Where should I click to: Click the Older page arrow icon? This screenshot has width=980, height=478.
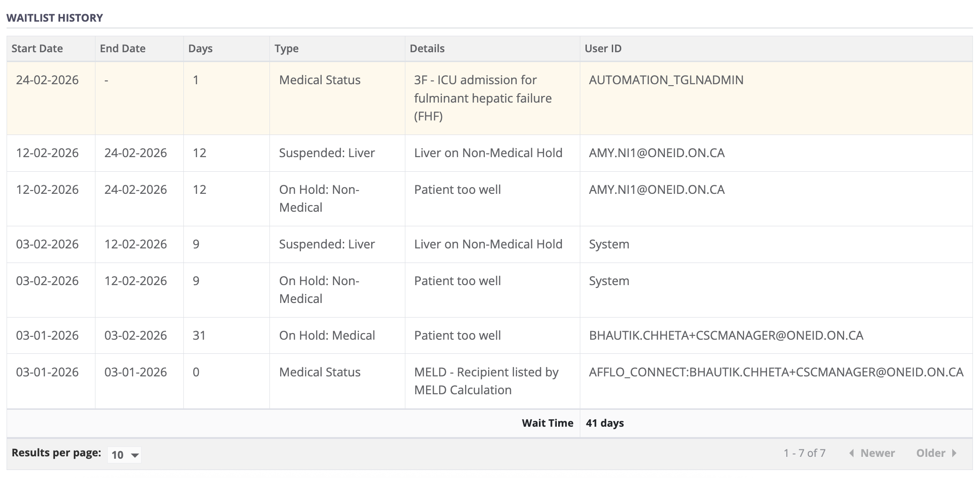point(954,453)
